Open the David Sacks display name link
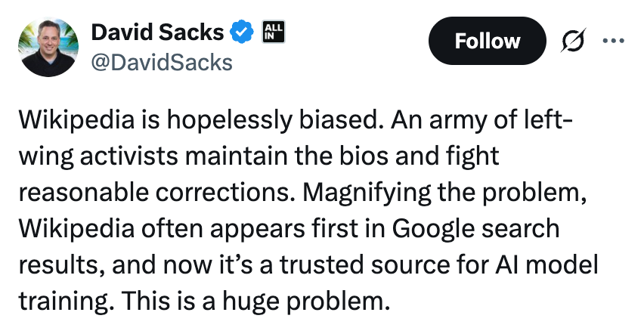Screen dimensions: 644x334 157,33
